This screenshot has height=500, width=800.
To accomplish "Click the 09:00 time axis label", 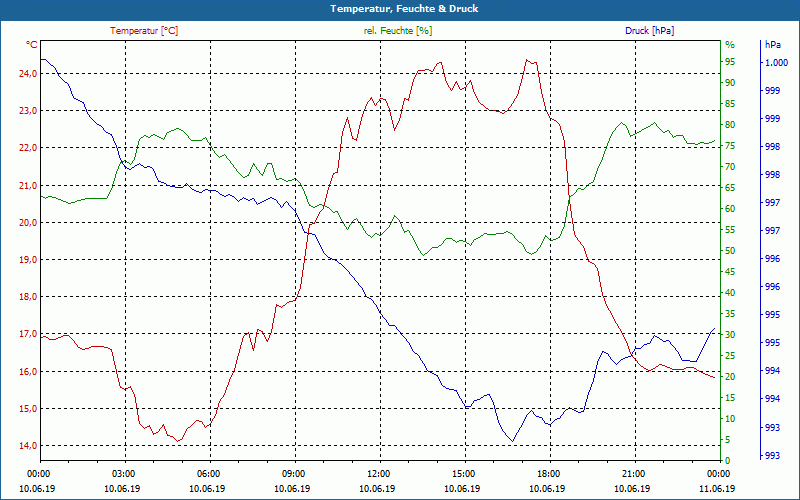I will tap(293, 473).
